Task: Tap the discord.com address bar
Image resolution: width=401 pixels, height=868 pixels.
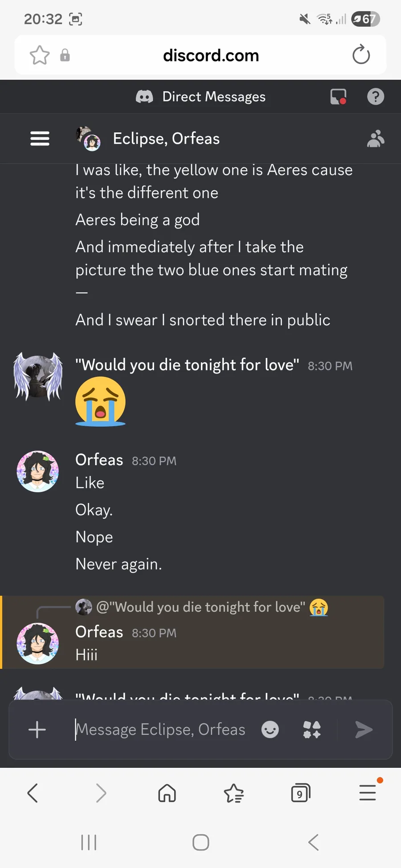Action: [211, 55]
